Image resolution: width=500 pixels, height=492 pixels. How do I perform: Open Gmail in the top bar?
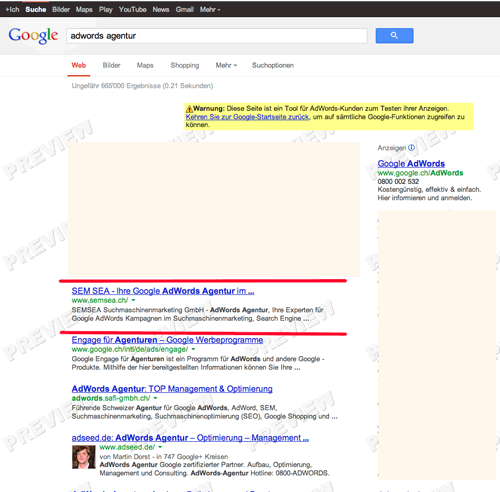click(185, 10)
